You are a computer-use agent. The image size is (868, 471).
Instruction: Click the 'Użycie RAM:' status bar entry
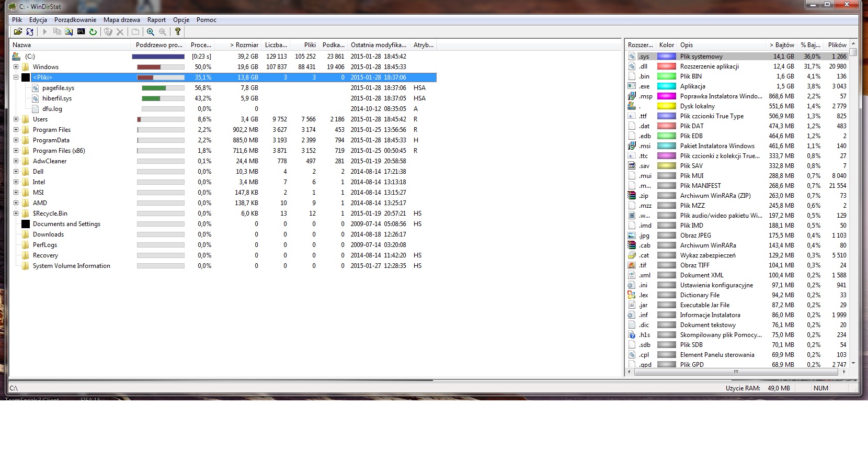(x=743, y=388)
